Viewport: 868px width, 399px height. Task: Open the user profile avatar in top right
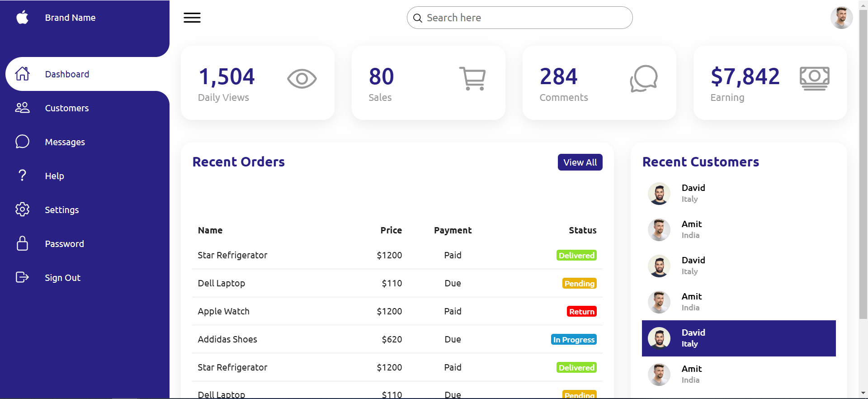(841, 18)
